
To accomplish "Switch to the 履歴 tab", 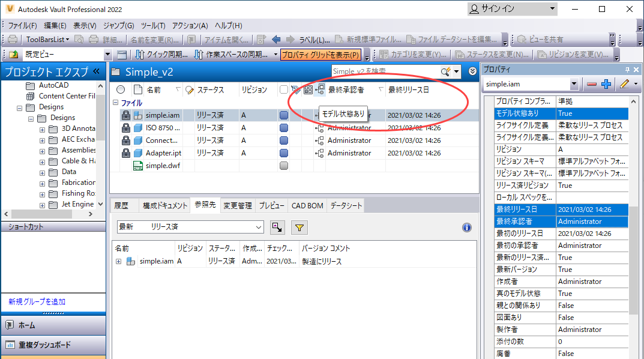I will (x=121, y=206).
